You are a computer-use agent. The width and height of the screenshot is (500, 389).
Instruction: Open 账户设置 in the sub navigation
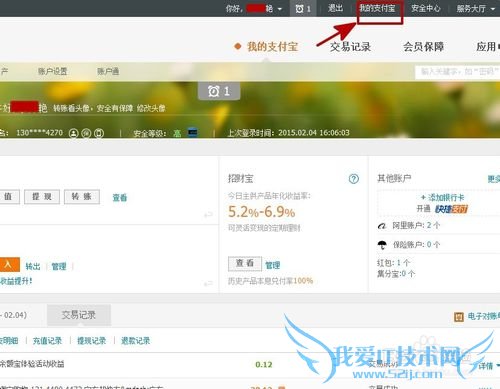(53, 71)
